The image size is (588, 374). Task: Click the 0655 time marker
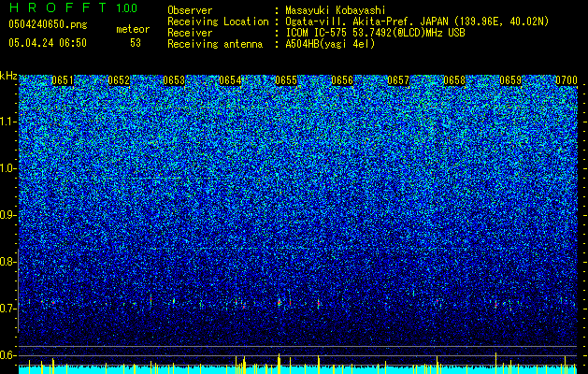point(286,80)
